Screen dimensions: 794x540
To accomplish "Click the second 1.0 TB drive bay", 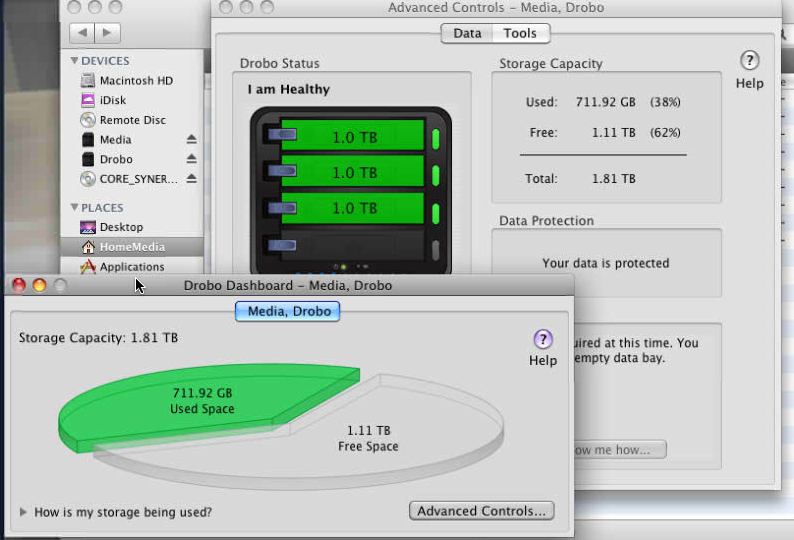I will [353, 172].
